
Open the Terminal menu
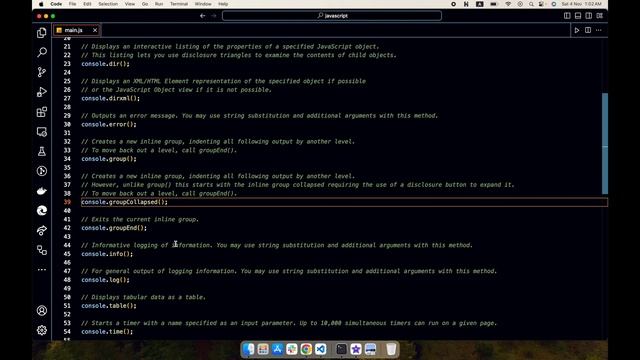point(179,4)
